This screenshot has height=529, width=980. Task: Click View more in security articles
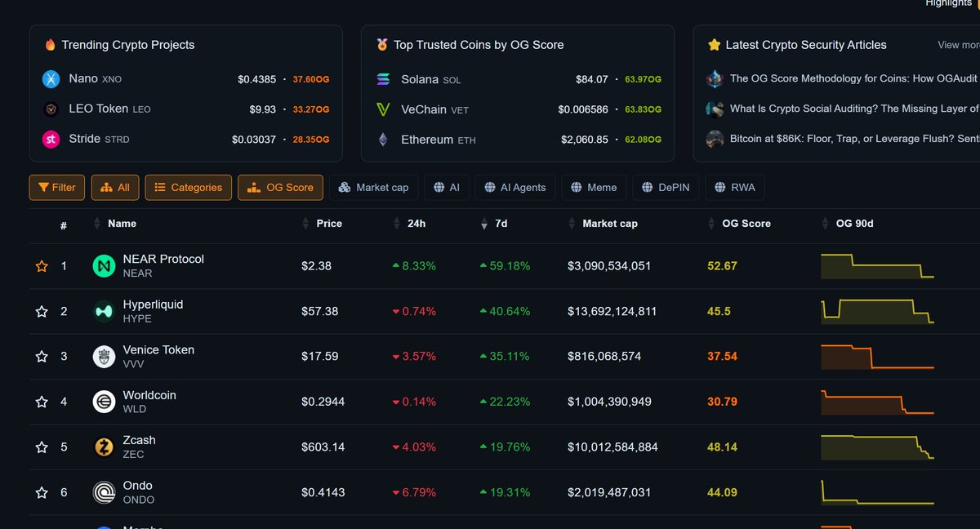pyautogui.click(x=958, y=46)
